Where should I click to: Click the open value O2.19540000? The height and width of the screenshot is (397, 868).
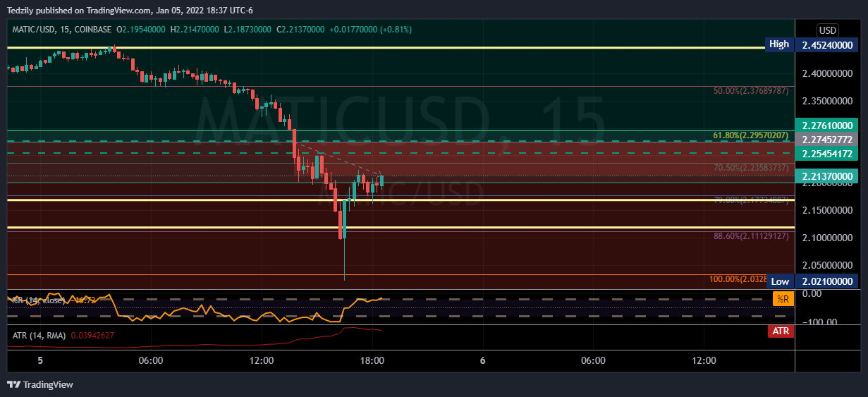[141, 30]
